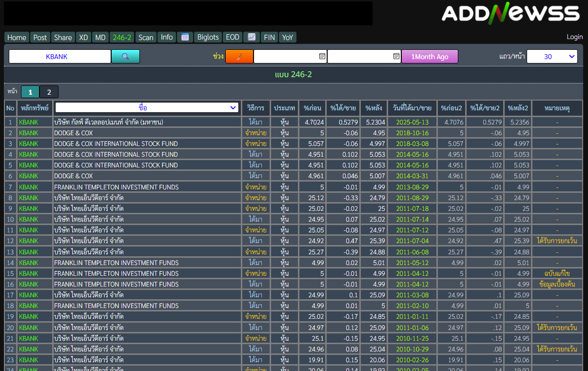This screenshot has width=588, height=371.
Task: Open the name filter dropdown in header
Action: point(147,107)
